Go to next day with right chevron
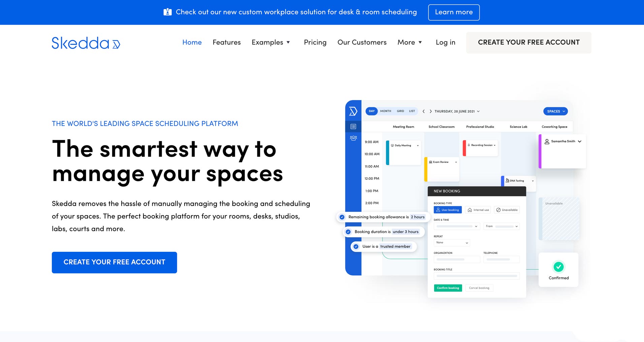Viewport: 644px width, 342px height. point(430,111)
